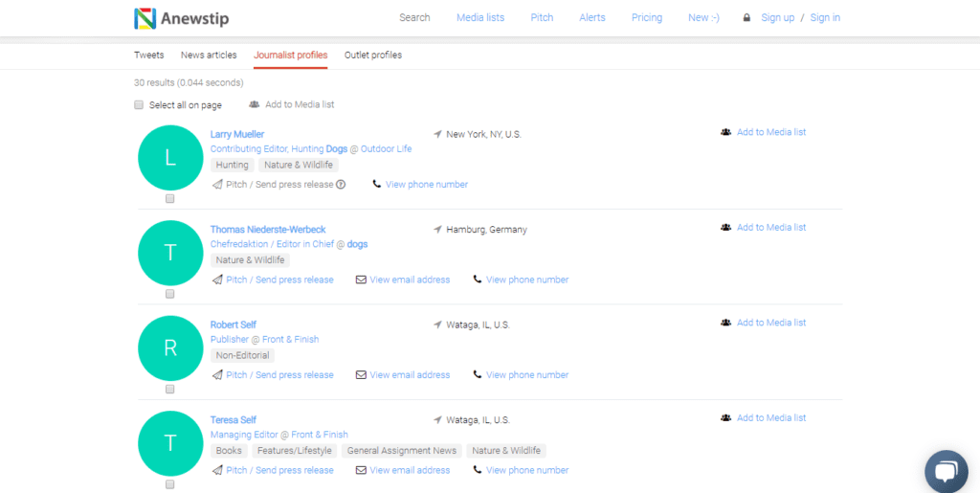
Task: View Thomas Niederste-Werbeck's email address
Action: pyautogui.click(x=410, y=280)
